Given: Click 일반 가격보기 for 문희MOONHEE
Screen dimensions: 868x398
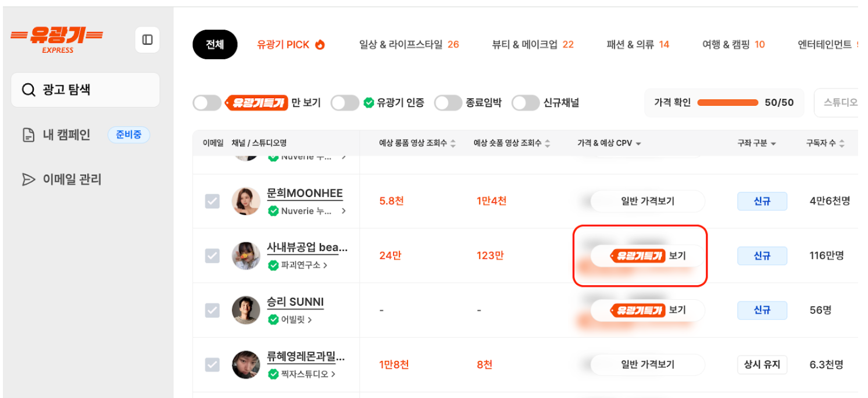Looking at the screenshot, I should [647, 202].
